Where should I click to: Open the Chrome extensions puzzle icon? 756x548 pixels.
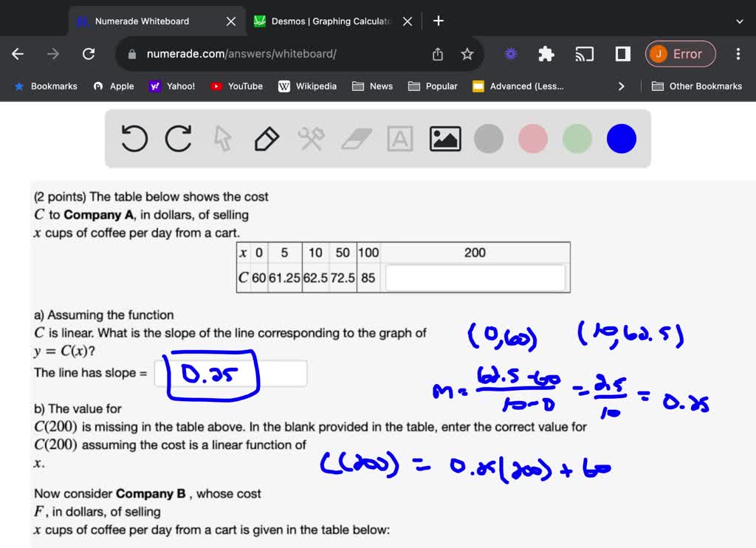[x=546, y=53]
